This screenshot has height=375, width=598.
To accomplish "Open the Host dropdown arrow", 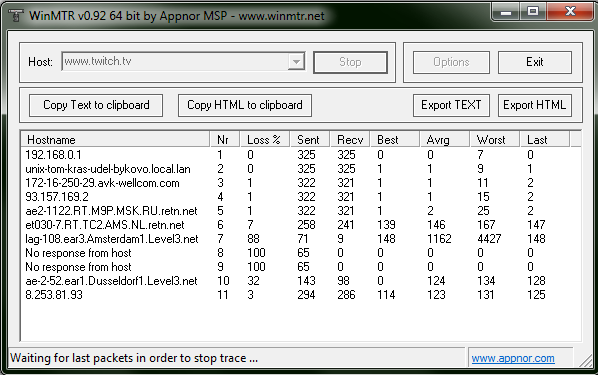I will [296, 61].
